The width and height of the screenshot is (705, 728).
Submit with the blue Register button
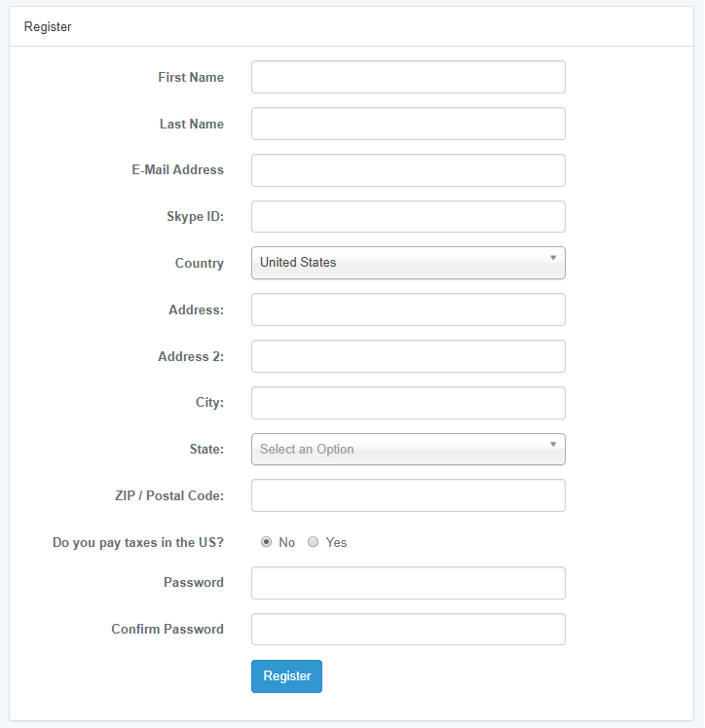[x=286, y=676]
